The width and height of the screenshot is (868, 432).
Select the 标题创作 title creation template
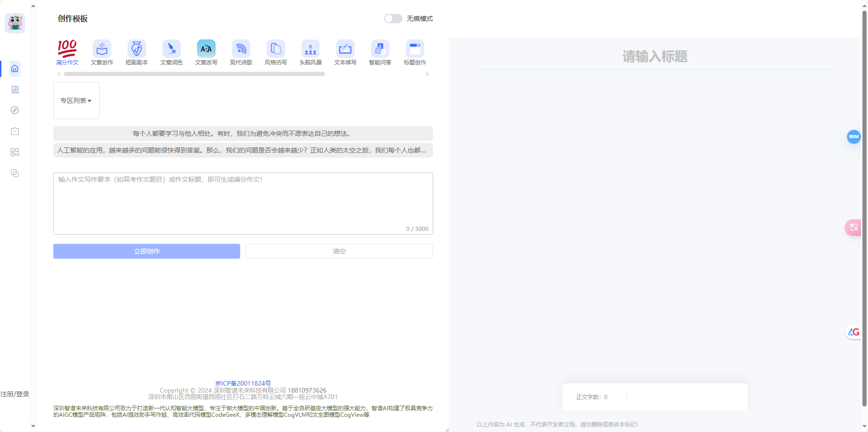point(415,52)
